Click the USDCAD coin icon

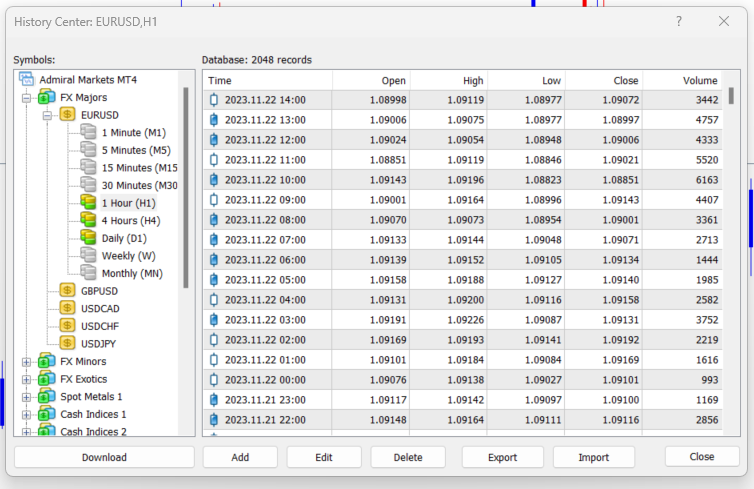(67, 308)
